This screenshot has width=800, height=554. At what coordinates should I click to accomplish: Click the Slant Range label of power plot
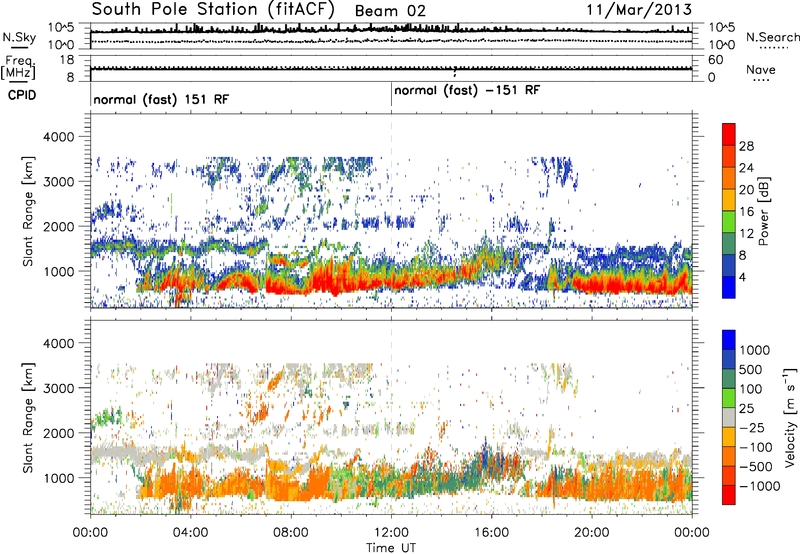click(28, 211)
